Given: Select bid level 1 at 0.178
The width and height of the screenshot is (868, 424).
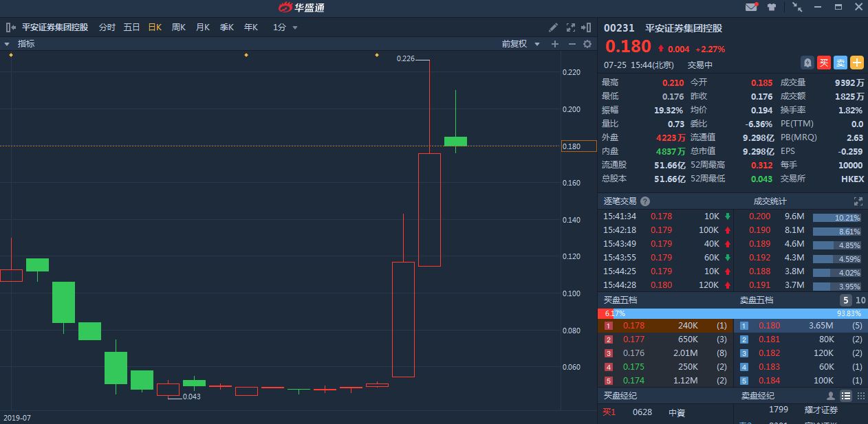Looking at the screenshot, I should tap(666, 326).
